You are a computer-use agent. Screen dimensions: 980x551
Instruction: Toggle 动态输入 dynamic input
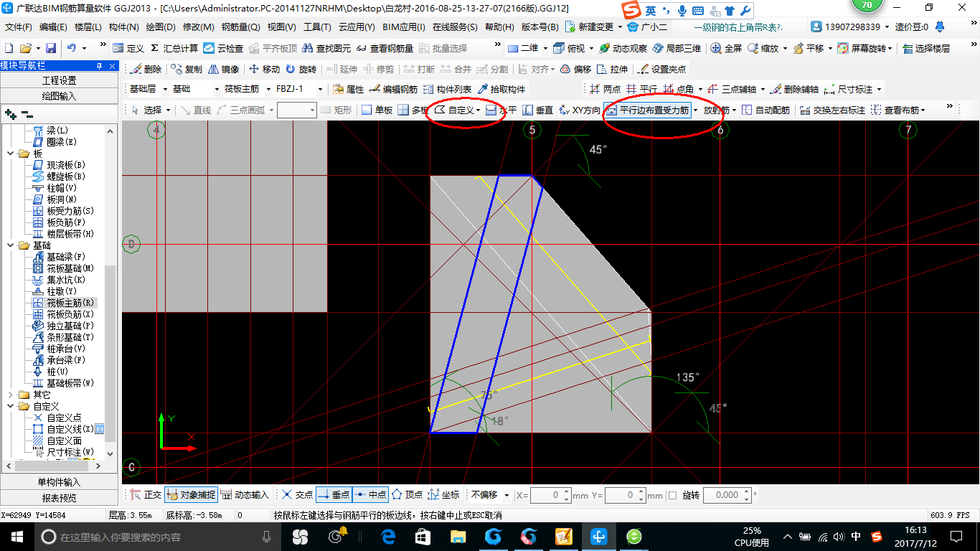pyautogui.click(x=245, y=495)
